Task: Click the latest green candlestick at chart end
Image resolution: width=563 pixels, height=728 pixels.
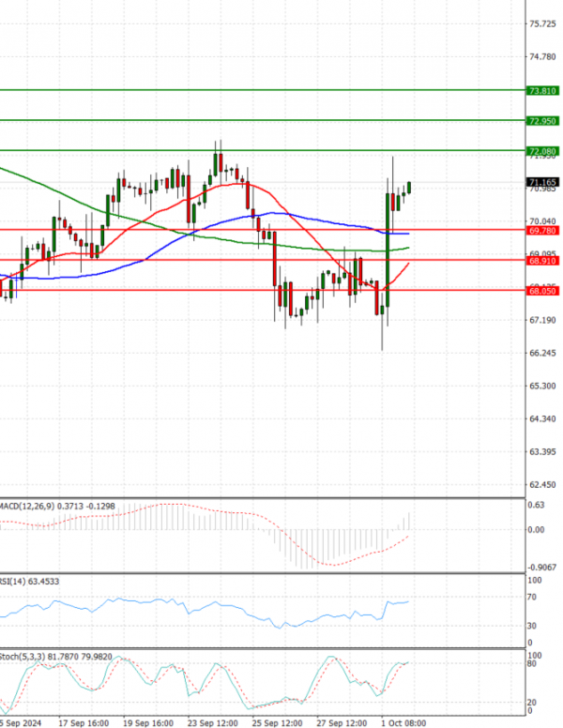Action: pyautogui.click(x=409, y=188)
